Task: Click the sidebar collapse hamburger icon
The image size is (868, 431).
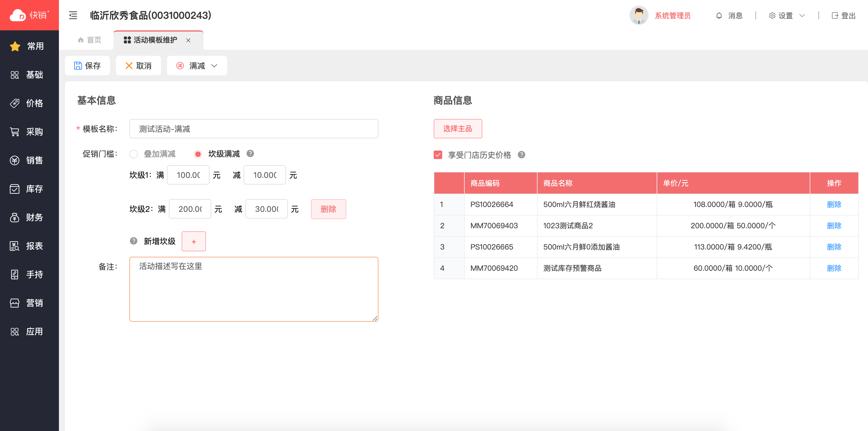Action: pyautogui.click(x=73, y=15)
